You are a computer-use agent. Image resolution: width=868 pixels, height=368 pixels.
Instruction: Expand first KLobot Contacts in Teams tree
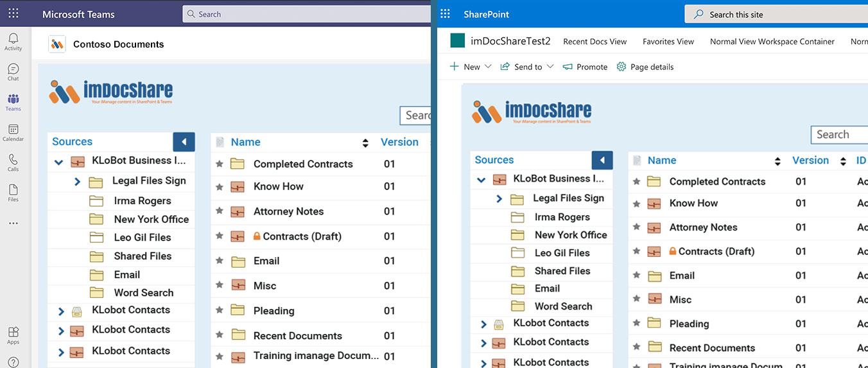tap(61, 311)
